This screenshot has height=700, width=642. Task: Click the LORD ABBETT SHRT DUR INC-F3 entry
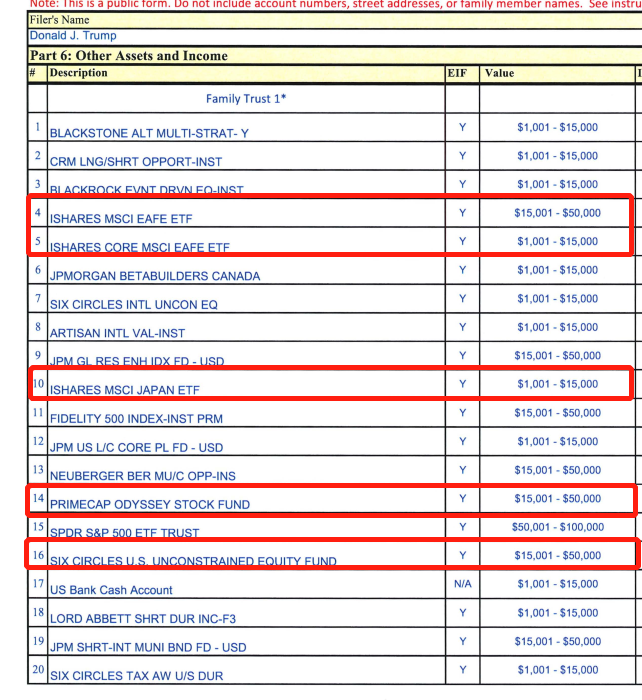tap(142, 619)
